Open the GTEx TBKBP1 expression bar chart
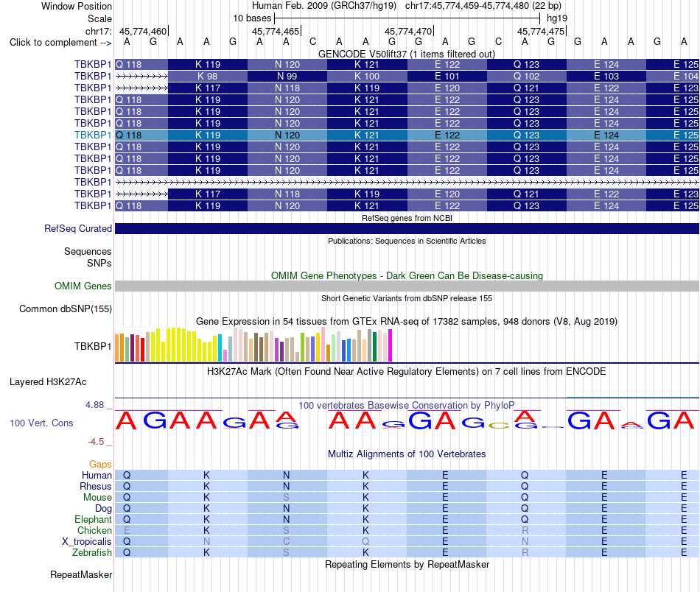700x592 pixels. tap(253, 345)
